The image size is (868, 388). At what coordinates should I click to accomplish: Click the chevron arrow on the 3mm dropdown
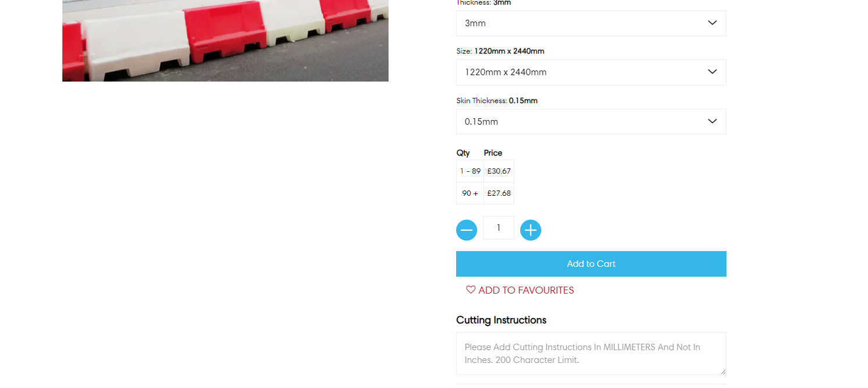click(712, 23)
